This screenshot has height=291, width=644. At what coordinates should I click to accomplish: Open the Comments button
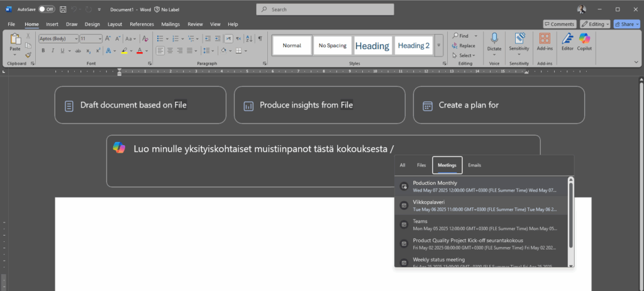coord(559,25)
